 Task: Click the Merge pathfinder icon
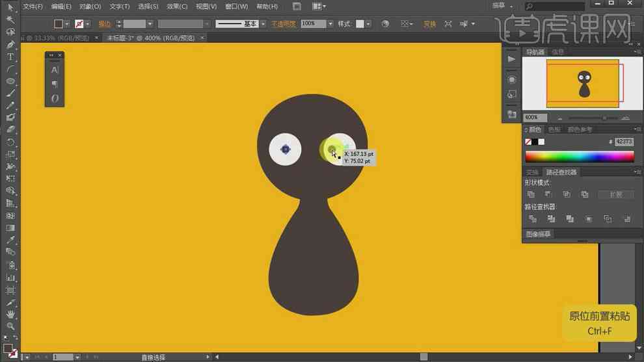point(570,219)
